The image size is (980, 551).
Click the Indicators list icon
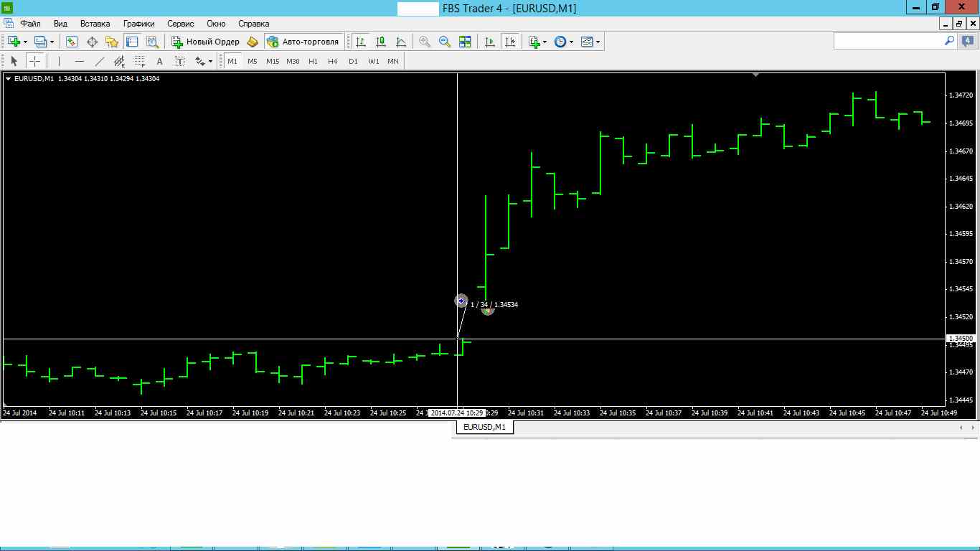534,42
